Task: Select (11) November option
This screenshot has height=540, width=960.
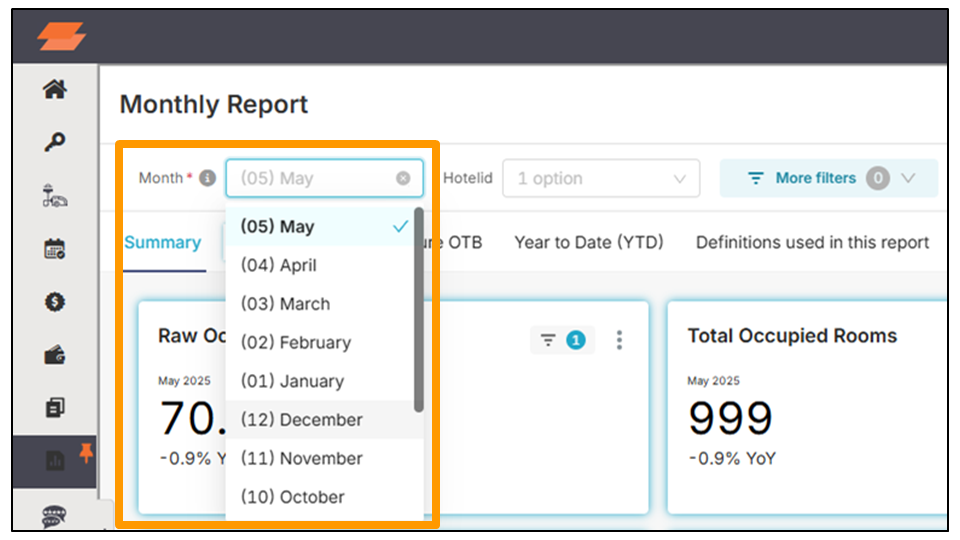Action: [323, 458]
